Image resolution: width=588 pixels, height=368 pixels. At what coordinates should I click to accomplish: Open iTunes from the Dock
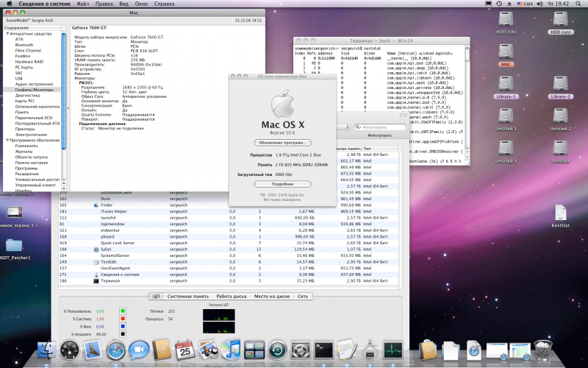(231, 350)
